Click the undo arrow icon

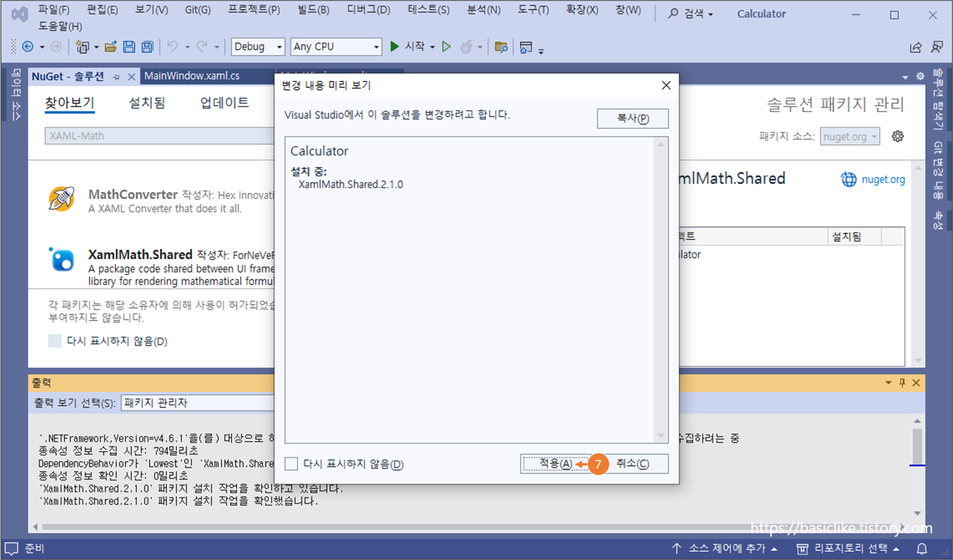pos(172,47)
